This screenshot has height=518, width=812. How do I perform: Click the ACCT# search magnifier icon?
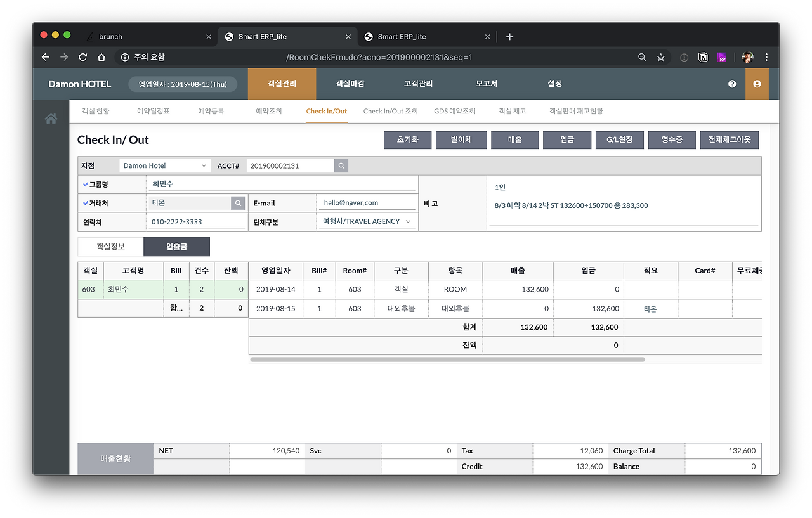click(x=341, y=166)
